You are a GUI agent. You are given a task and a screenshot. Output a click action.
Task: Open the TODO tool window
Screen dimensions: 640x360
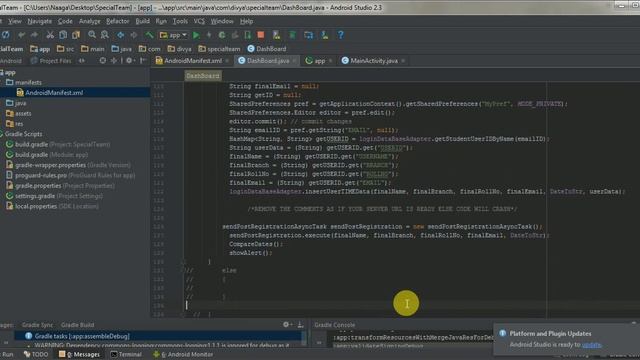point(36,354)
